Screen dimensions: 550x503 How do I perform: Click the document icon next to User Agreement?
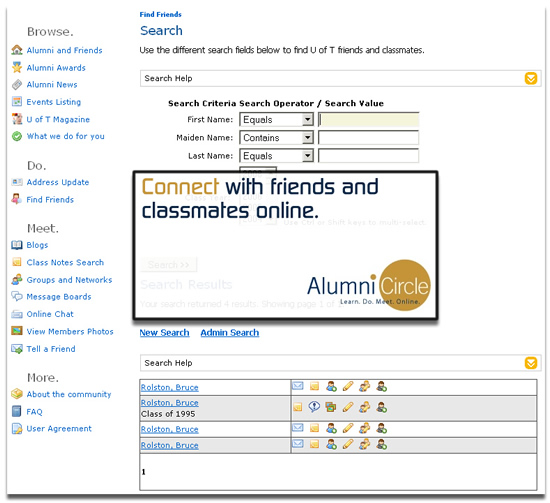click(x=16, y=429)
